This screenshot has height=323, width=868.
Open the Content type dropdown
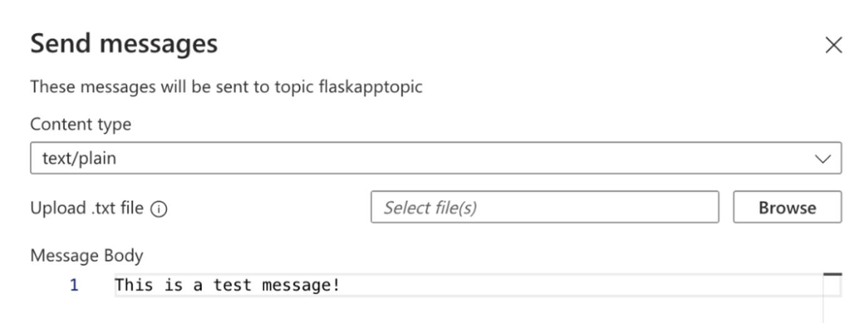[x=435, y=158]
